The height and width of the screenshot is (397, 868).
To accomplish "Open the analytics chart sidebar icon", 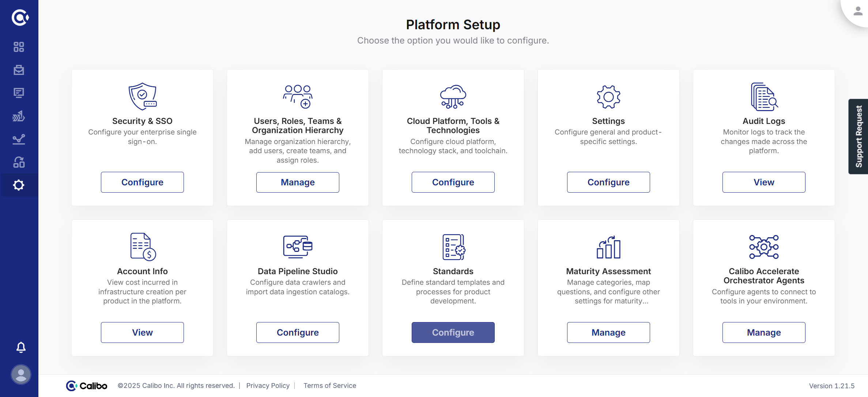I will pos(19,139).
